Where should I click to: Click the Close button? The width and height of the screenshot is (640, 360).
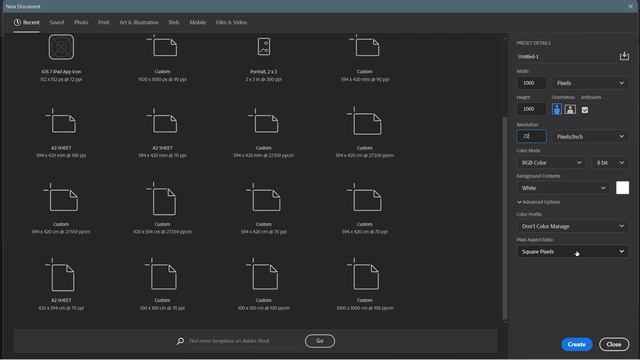(x=614, y=344)
